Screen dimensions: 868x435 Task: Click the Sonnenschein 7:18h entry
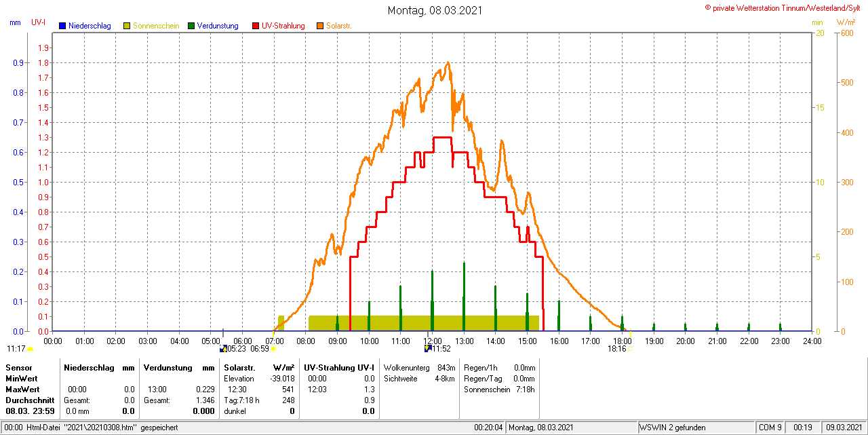(x=500, y=390)
